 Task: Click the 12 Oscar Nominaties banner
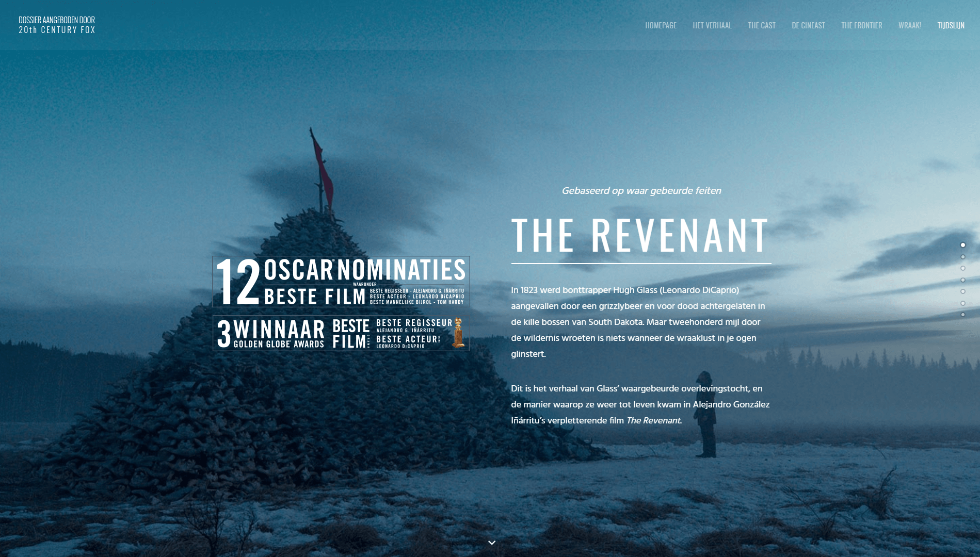[x=341, y=282]
